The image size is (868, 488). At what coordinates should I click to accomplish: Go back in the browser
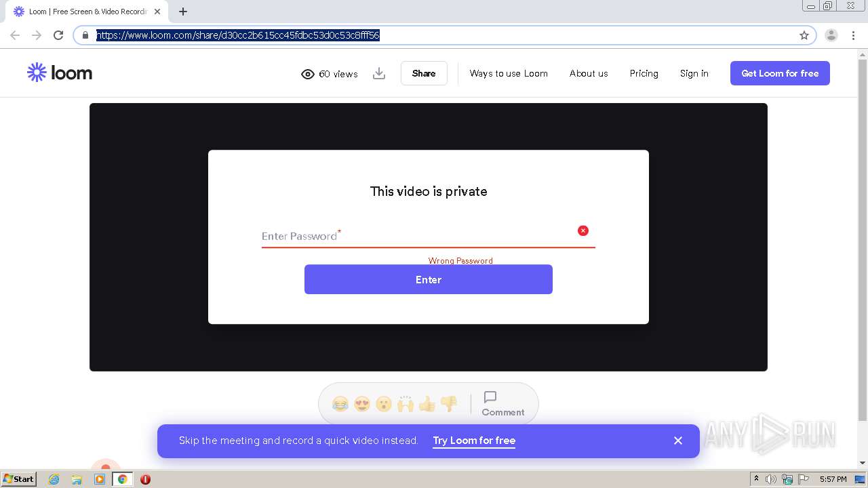pos(15,35)
